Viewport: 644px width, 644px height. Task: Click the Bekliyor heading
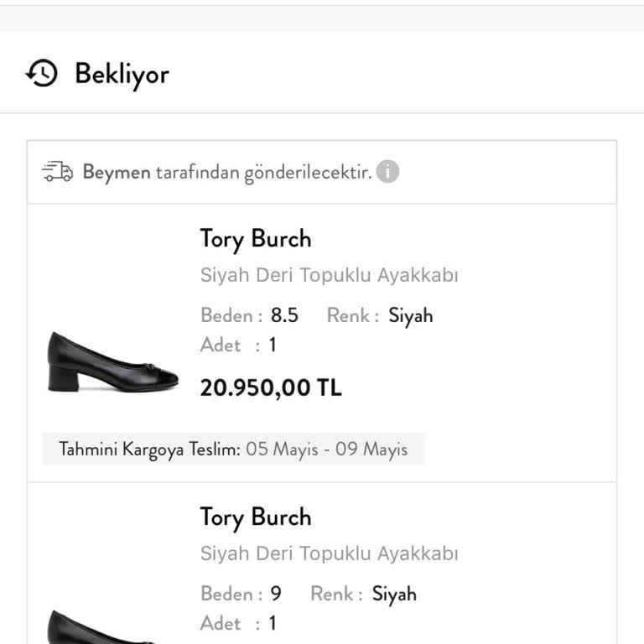tap(122, 75)
